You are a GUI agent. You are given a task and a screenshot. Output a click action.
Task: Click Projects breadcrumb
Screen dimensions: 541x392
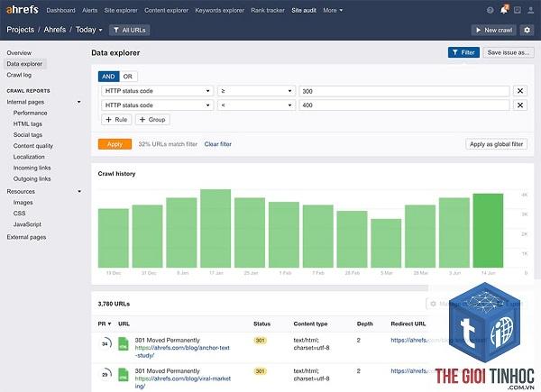(x=21, y=30)
